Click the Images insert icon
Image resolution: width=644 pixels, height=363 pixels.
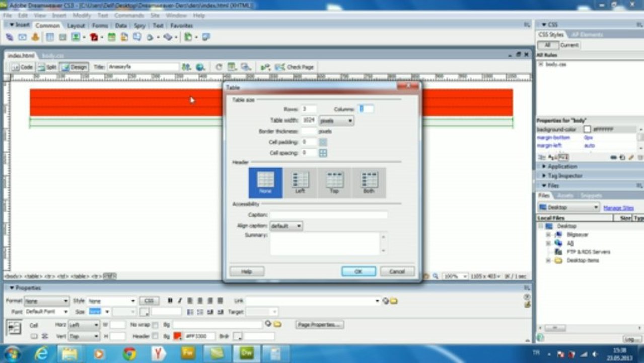(x=76, y=37)
